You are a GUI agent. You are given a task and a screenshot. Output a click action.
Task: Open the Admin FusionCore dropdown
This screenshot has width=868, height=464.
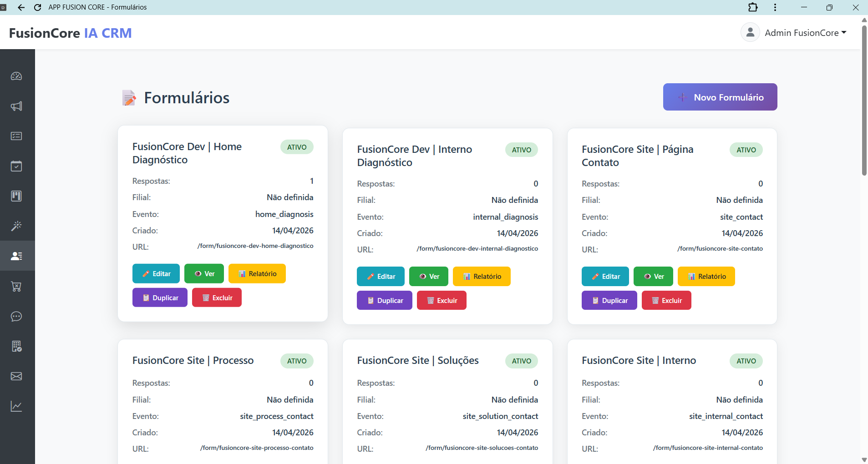[805, 32]
